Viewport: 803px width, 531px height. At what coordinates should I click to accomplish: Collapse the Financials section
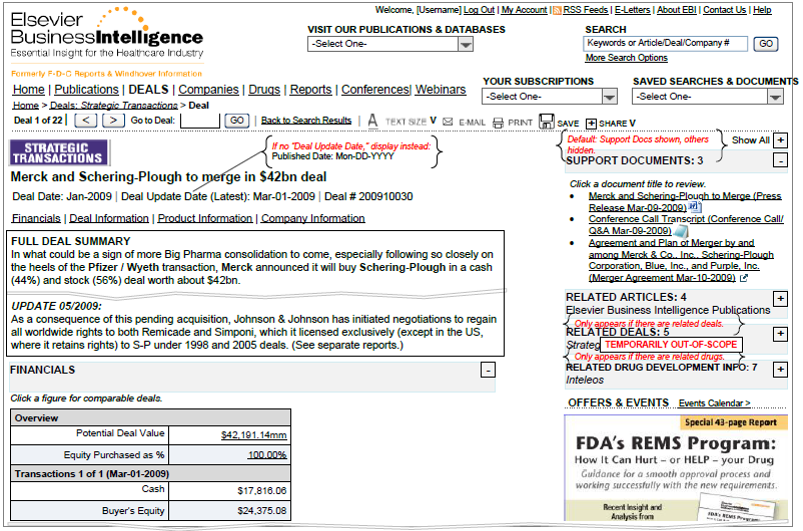488,370
